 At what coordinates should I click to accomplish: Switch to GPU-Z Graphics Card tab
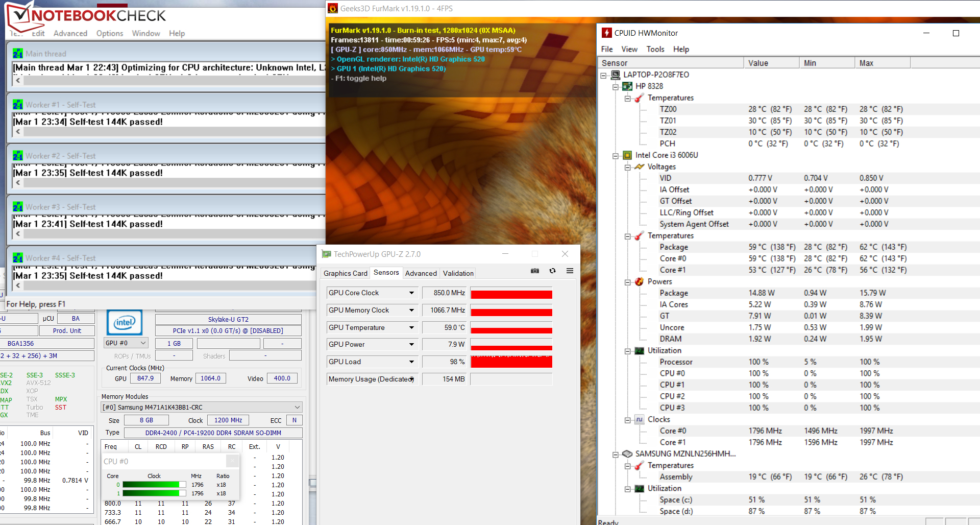tap(346, 273)
